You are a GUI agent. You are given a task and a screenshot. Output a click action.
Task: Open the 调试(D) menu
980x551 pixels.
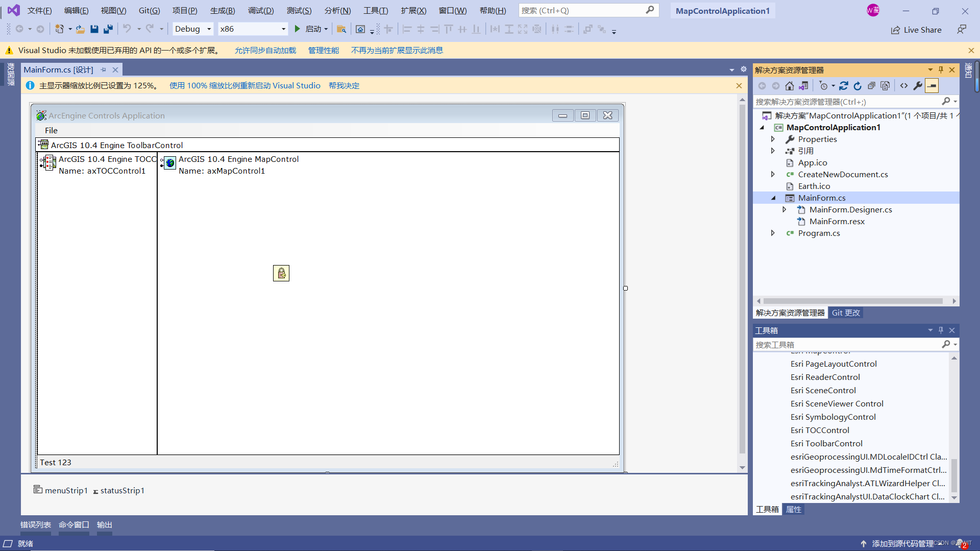(x=261, y=10)
